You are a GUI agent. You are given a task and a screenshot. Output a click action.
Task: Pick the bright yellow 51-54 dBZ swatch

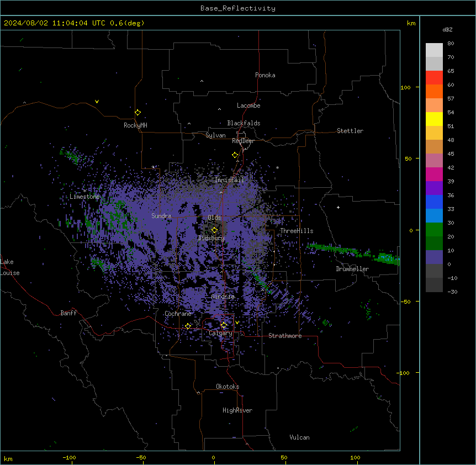(x=434, y=119)
